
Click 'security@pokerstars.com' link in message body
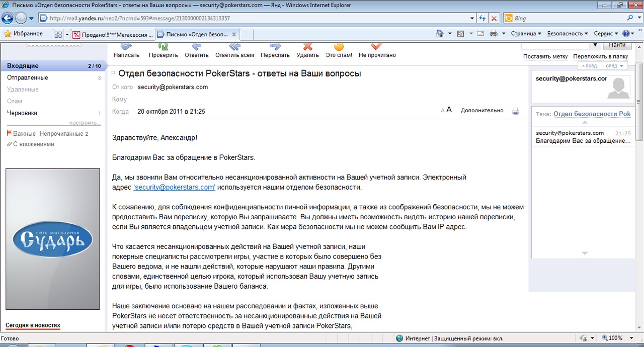click(x=174, y=187)
